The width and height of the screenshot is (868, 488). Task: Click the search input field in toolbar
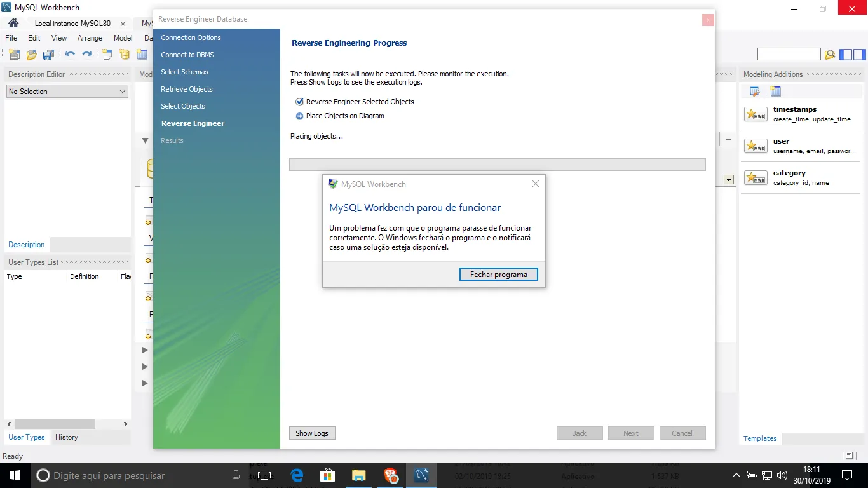pyautogui.click(x=789, y=55)
